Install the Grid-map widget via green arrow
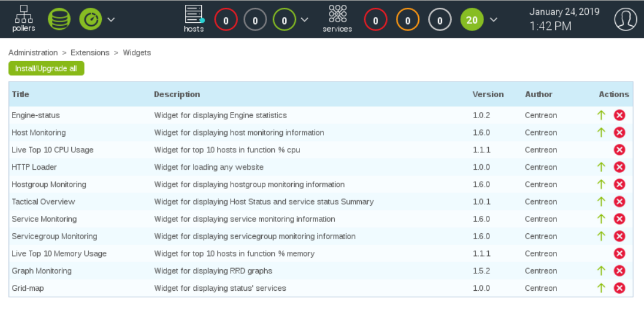Screen dimensions: 644x328 pos(601,288)
